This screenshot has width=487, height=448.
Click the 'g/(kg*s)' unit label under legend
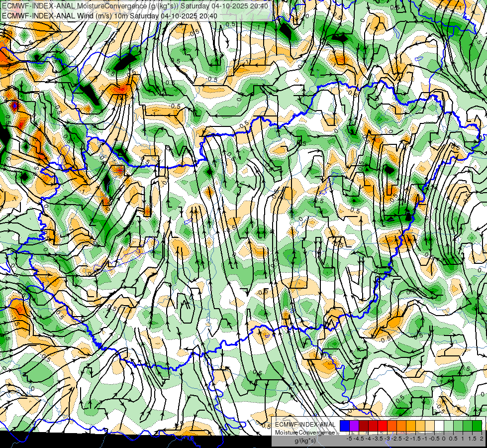tap(305, 441)
